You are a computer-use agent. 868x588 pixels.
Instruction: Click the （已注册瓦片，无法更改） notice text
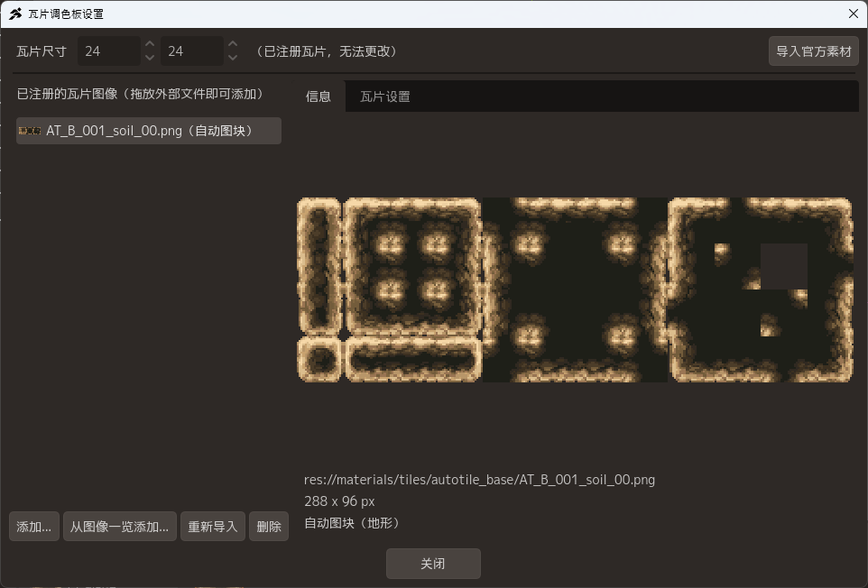pos(327,51)
